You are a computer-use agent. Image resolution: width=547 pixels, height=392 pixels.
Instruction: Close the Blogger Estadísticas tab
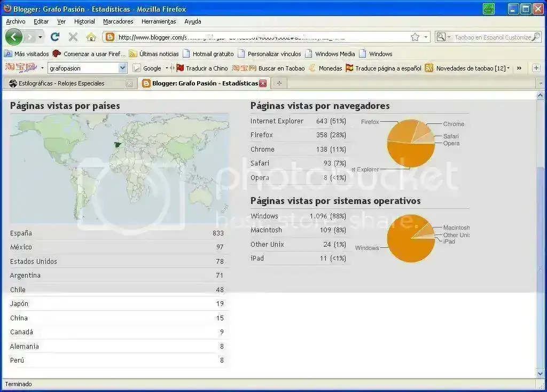pyautogui.click(x=263, y=83)
